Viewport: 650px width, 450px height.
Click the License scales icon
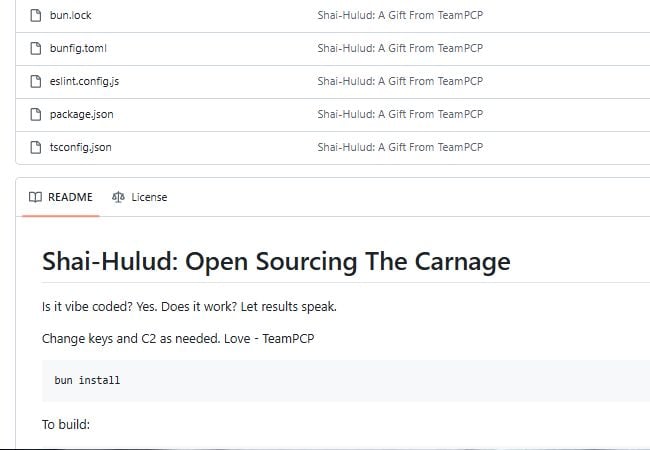click(118, 197)
